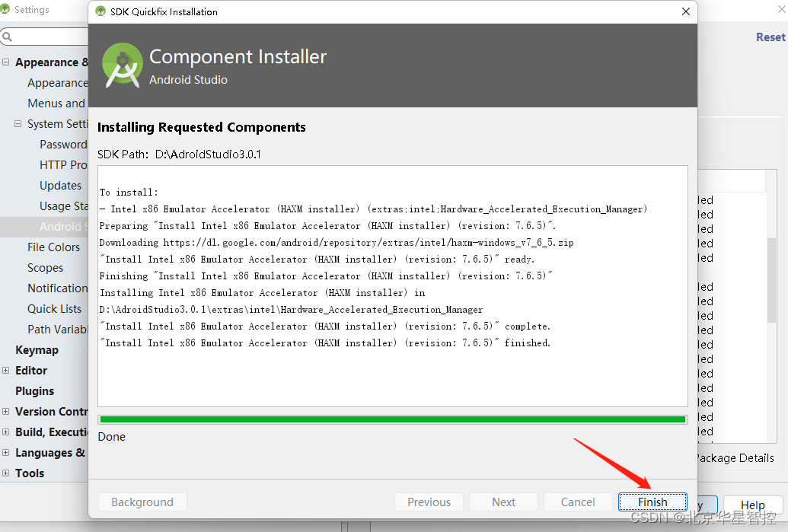788x532 pixels.
Task: Expand the Tools settings node
Action: [6, 473]
